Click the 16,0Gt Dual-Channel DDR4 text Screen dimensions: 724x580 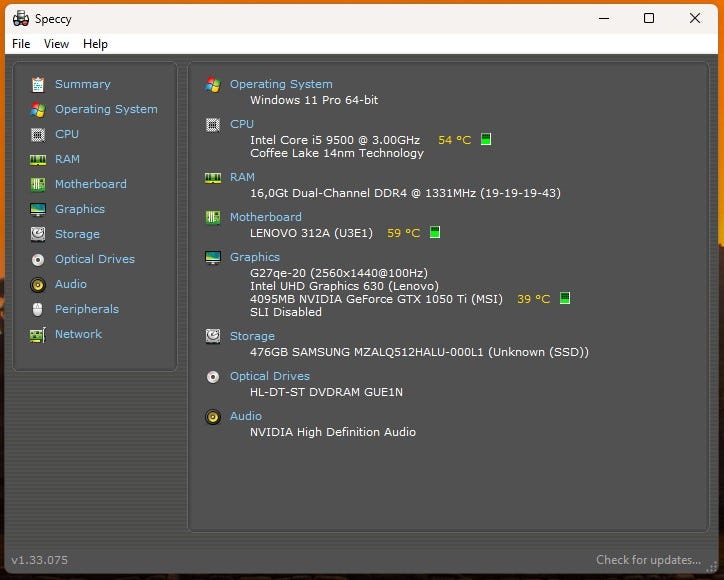pyautogui.click(x=405, y=193)
